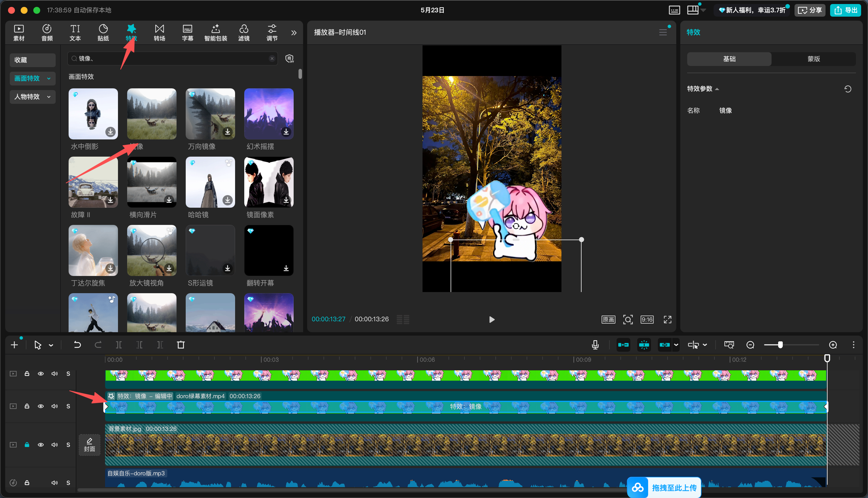The height and width of the screenshot is (498, 868).
Task: Open the 字幕 subtitles tab
Action: (x=187, y=32)
